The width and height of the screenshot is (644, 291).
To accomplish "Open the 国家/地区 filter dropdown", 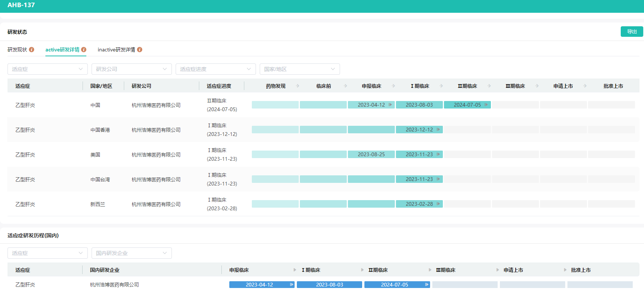I will (299, 69).
